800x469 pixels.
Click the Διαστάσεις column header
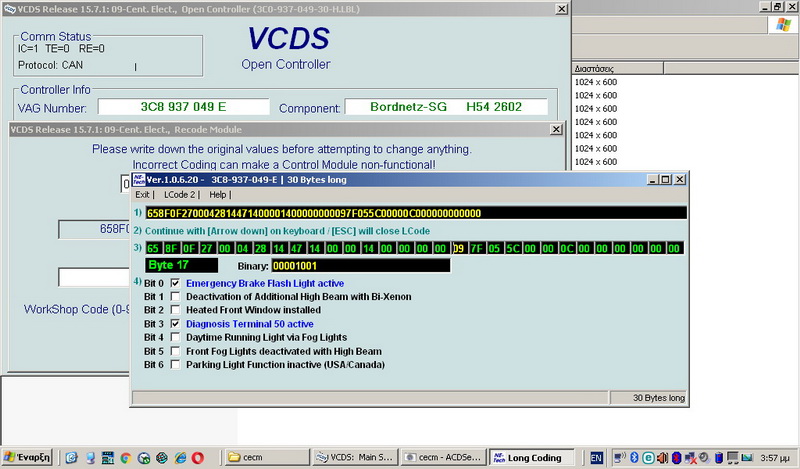pos(617,68)
